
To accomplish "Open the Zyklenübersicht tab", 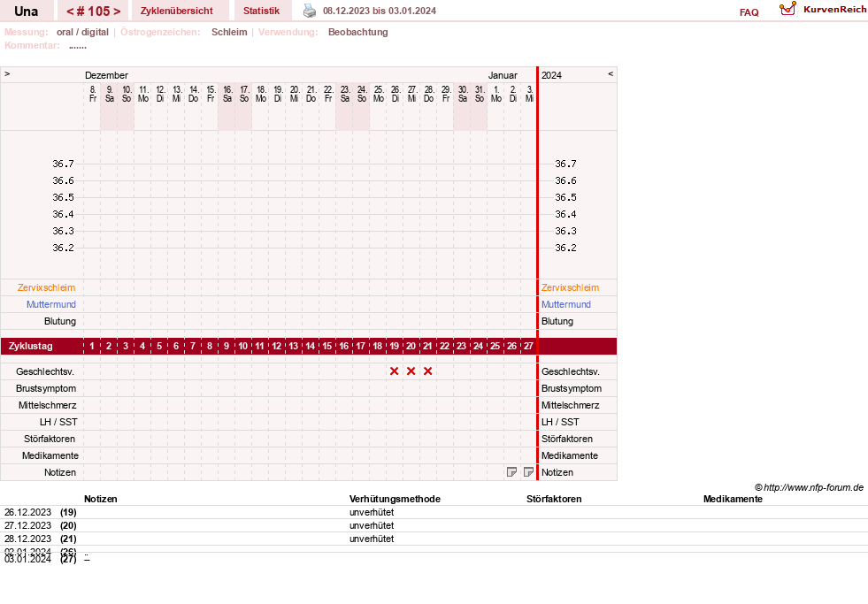I will point(177,11).
